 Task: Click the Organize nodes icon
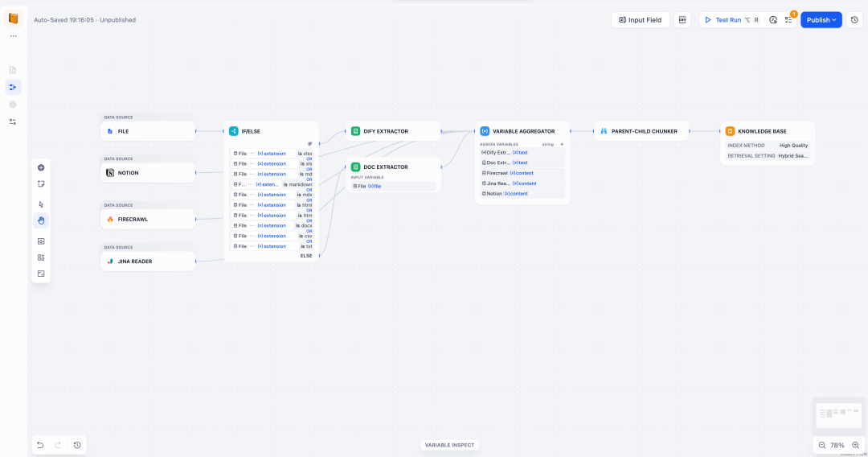click(41, 257)
